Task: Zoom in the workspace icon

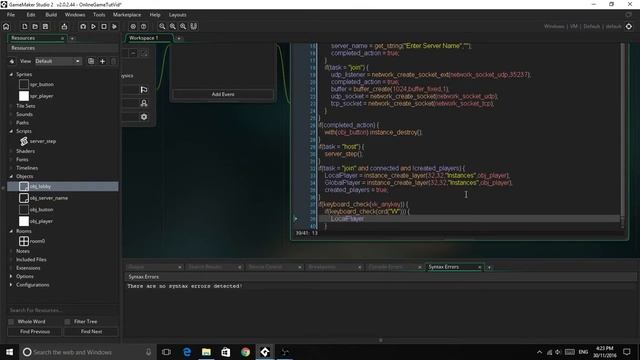Action: [x=183, y=27]
